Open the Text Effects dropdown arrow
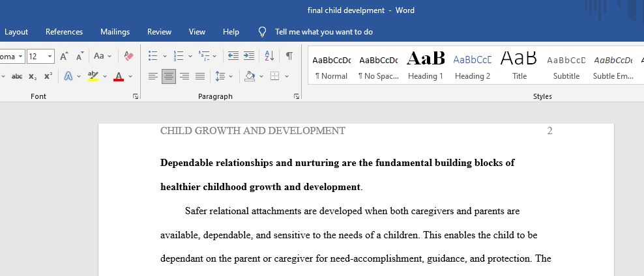This screenshot has height=276, width=644. click(78, 76)
